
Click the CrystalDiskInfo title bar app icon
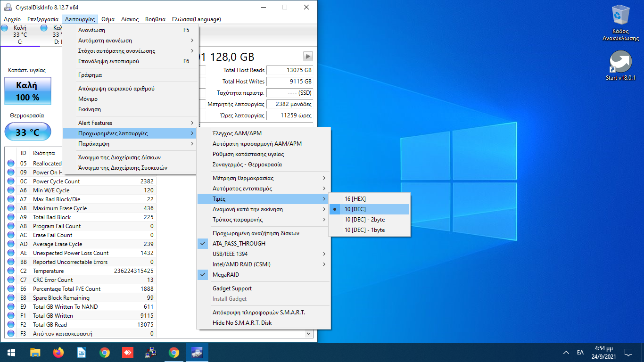click(x=8, y=7)
